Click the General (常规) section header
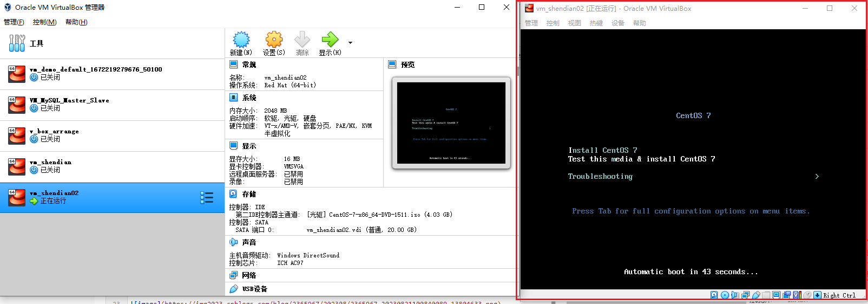This screenshot has height=304, width=868. (249, 65)
